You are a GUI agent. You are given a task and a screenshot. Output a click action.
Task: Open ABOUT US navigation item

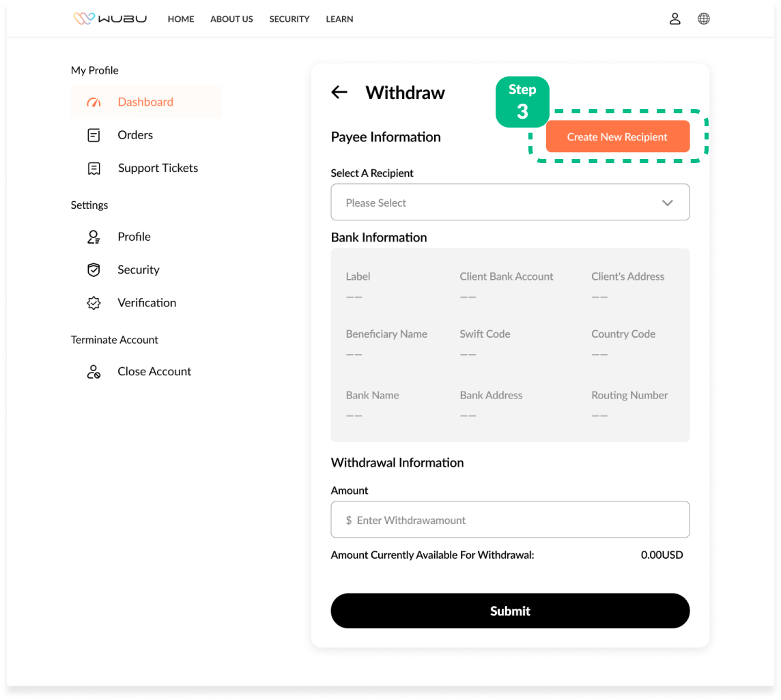click(x=231, y=19)
